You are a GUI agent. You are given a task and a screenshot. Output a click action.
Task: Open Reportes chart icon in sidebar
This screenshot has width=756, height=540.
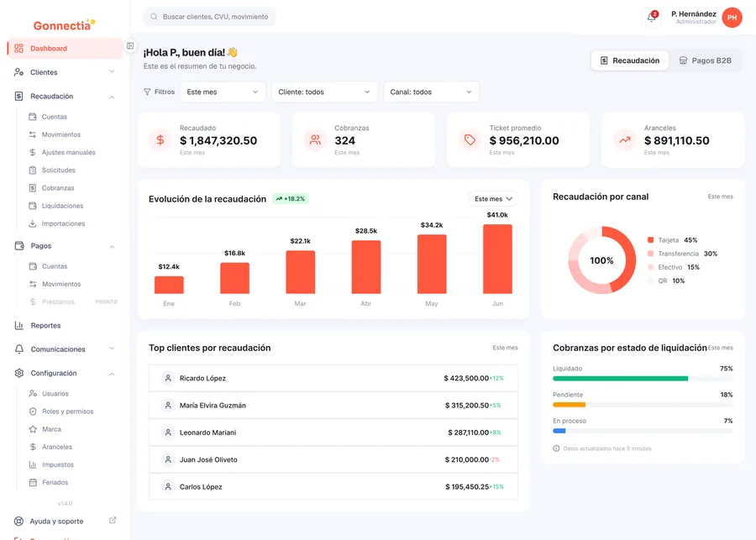pos(18,326)
